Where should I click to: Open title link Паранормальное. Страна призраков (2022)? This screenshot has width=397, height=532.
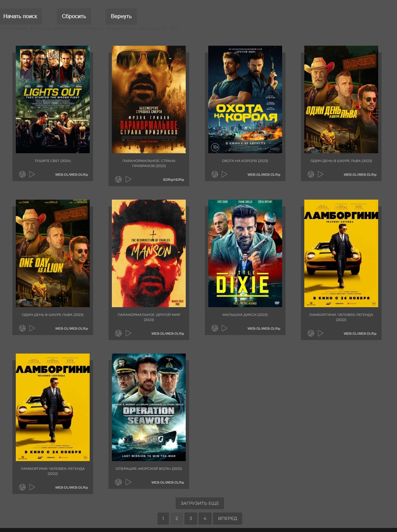149,163
